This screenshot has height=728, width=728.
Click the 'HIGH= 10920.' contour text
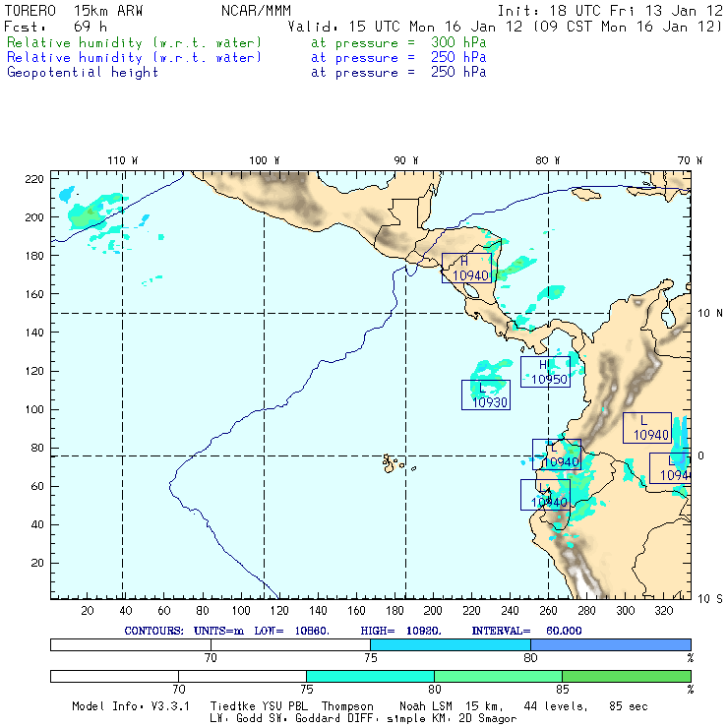pyautogui.click(x=400, y=631)
